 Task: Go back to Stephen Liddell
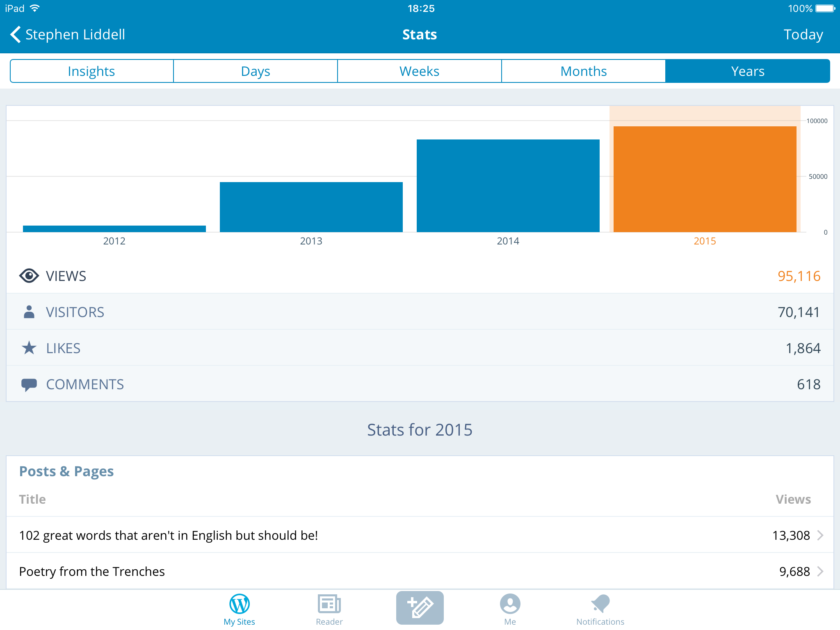[x=75, y=34]
